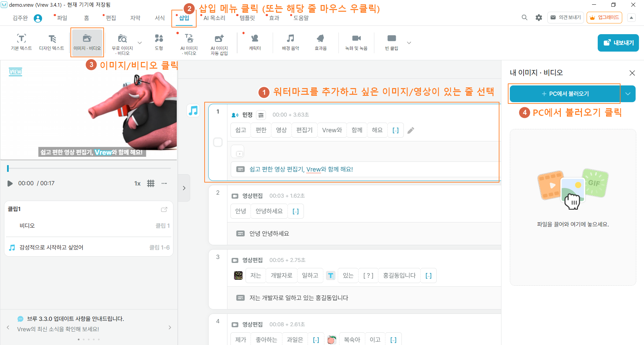Viewport: 644px width, 345px height.
Task: Open the 도움말 tab
Action: (x=301, y=18)
